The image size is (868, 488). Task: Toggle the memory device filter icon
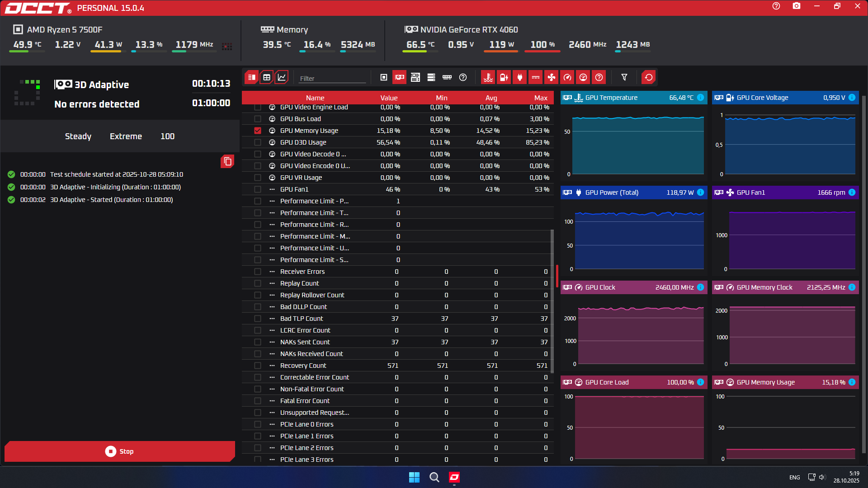pyautogui.click(x=447, y=77)
